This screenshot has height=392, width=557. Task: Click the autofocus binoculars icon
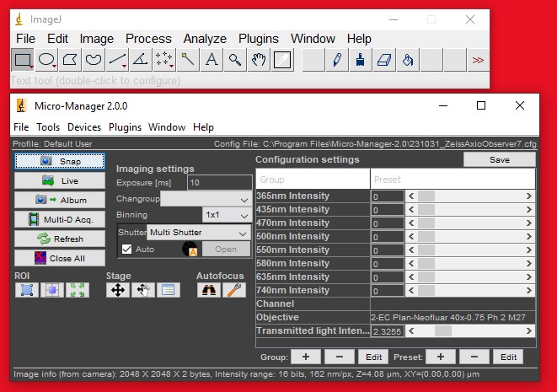[208, 290]
